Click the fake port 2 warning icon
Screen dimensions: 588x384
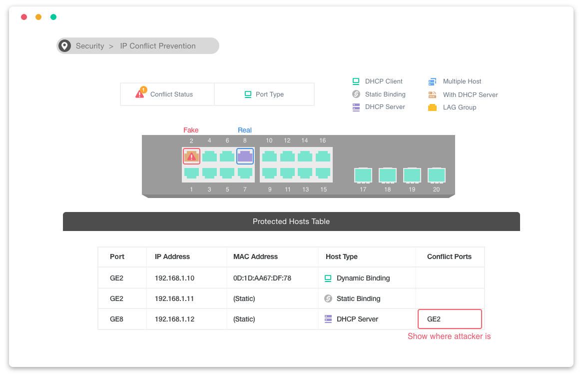point(191,156)
